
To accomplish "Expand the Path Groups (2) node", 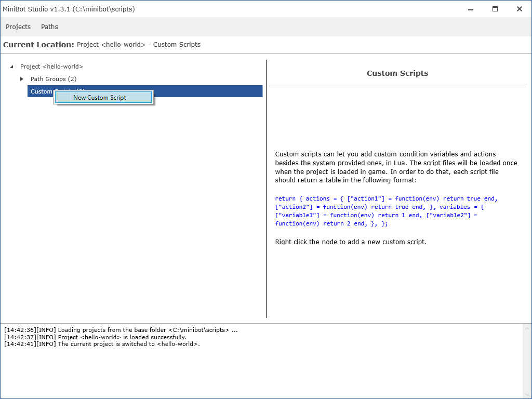I will [x=22, y=79].
